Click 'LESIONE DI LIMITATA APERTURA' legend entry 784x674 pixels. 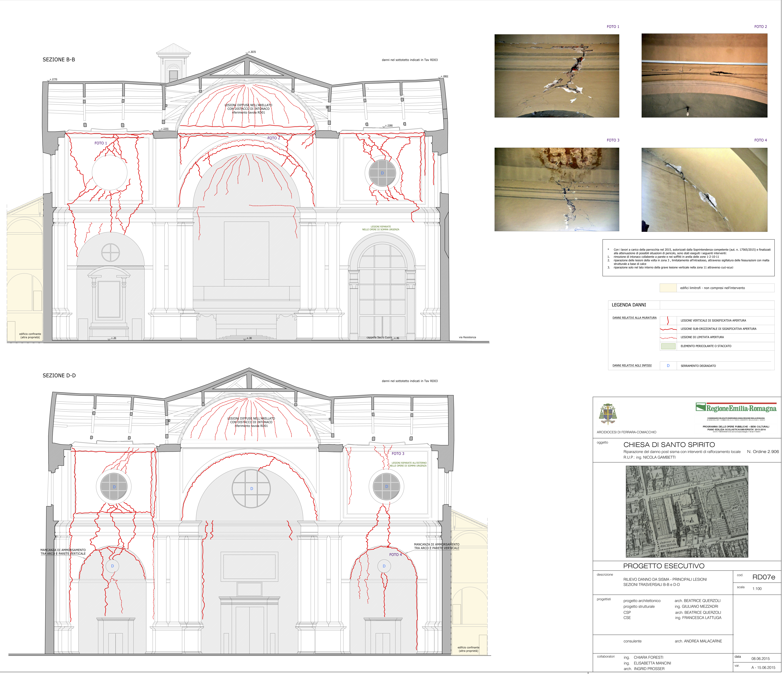(702, 337)
